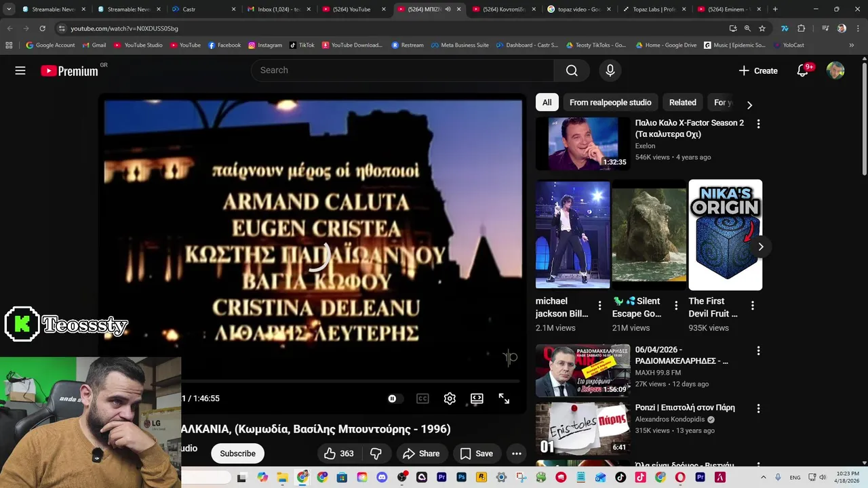Toggle theater mode on the player
This screenshot has width=868, height=488.
click(x=477, y=399)
